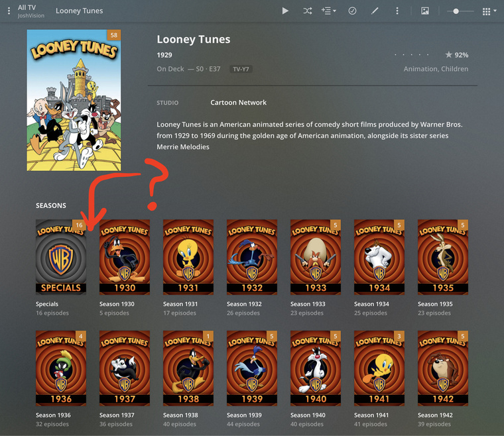Image resolution: width=504 pixels, height=436 pixels.
Task: Open the 1930 season poster
Action: tap(125, 257)
